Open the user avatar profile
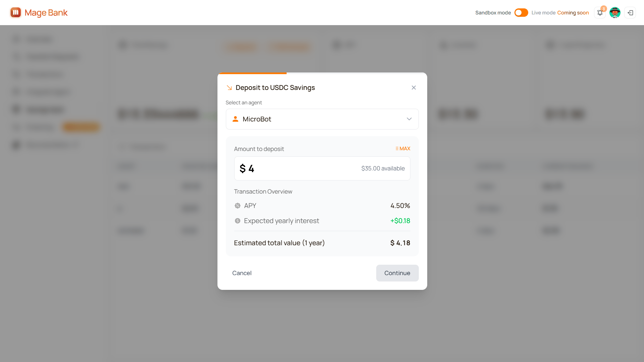The image size is (644, 362). (x=615, y=13)
